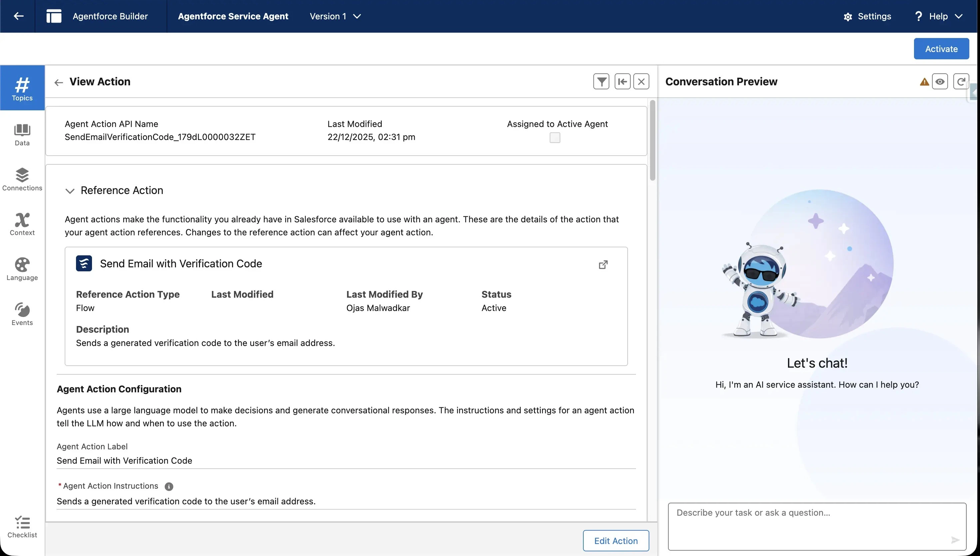Toggle the conversation preview eye icon
The height and width of the screenshot is (556, 980).
click(940, 81)
